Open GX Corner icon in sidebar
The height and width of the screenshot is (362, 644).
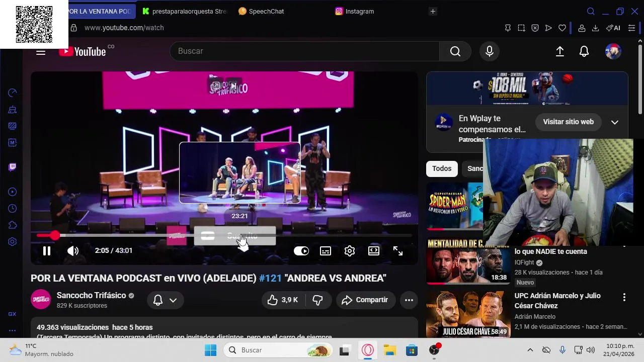[13, 314]
